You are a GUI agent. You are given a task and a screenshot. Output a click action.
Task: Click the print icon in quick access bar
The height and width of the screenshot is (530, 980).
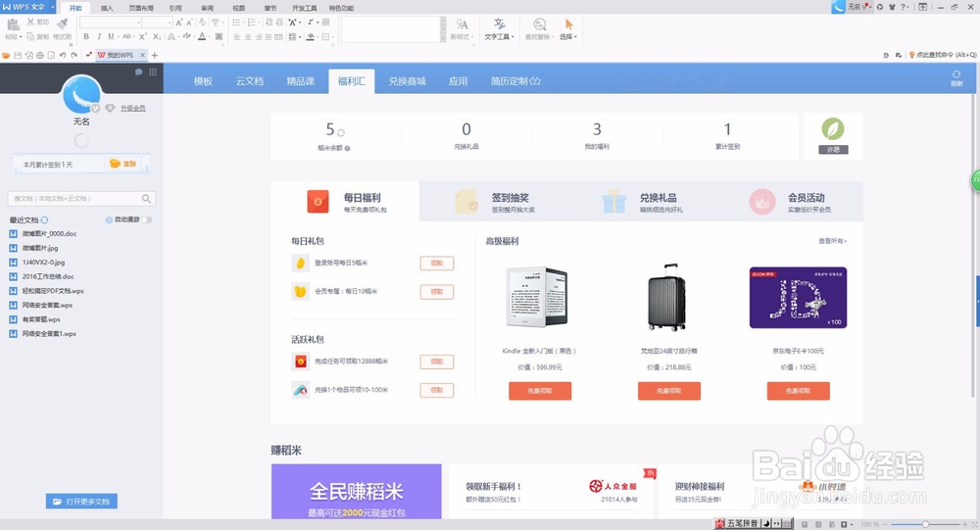40,55
